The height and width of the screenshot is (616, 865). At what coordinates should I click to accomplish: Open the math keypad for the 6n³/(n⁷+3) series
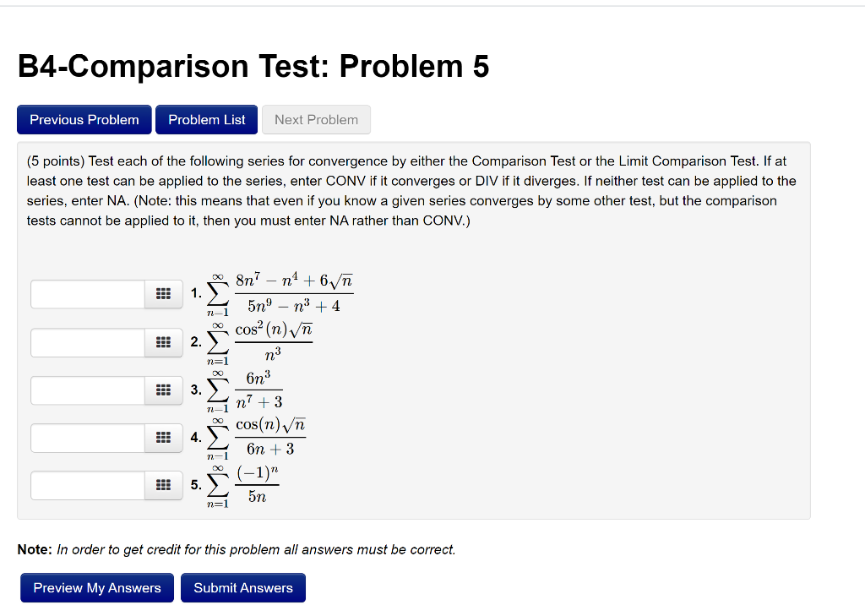point(164,390)
